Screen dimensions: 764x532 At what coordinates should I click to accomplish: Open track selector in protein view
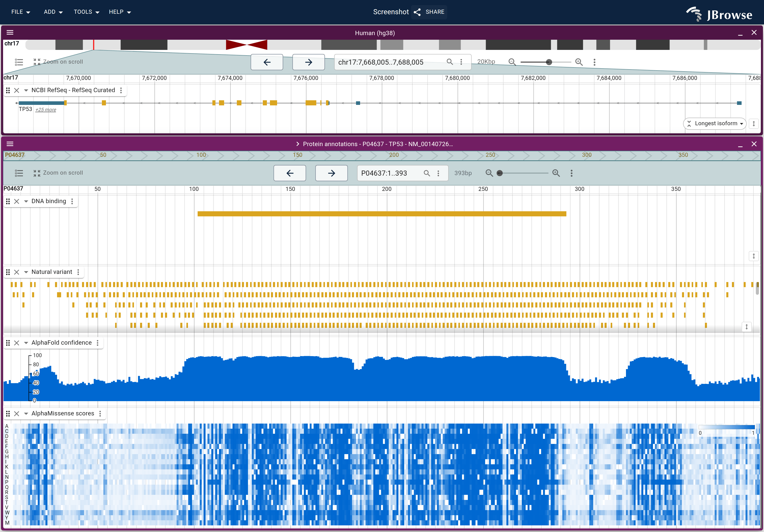tap(19, 173)
